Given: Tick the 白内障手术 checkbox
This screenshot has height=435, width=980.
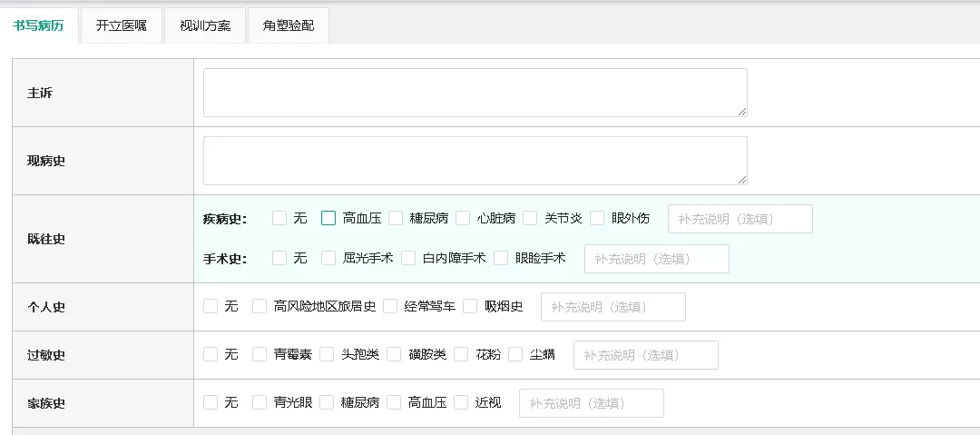Looking at the screenshot, I should [x=408, y=258].
